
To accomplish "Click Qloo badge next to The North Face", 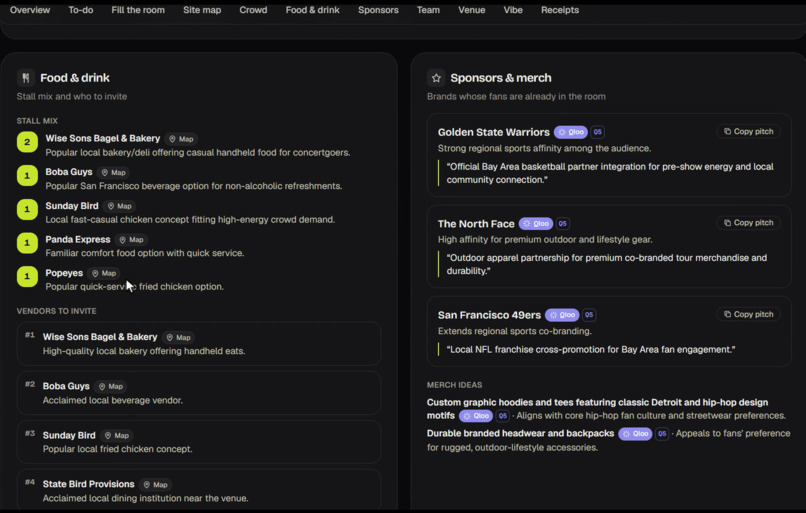I will click(536, 224).
